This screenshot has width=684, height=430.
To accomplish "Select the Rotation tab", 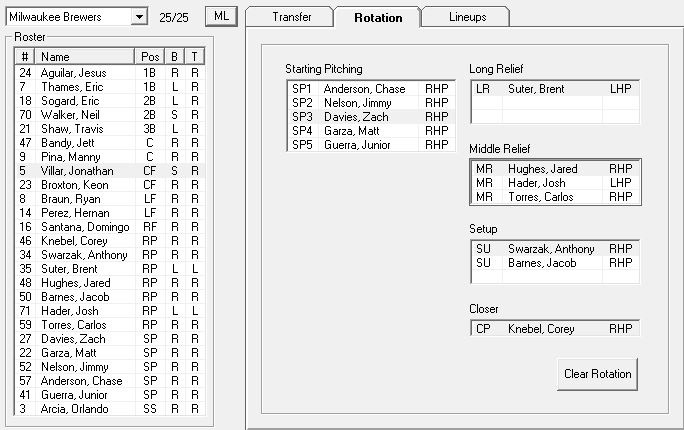I will [378, 17].
